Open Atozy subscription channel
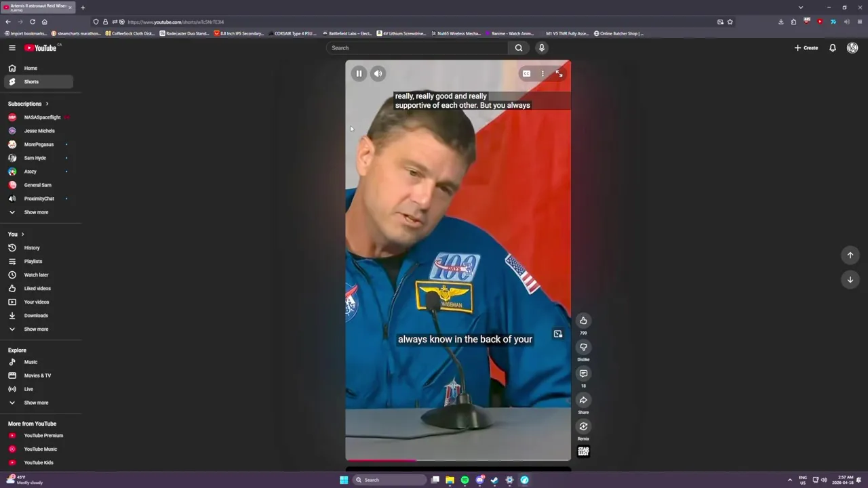 [38, 171]
